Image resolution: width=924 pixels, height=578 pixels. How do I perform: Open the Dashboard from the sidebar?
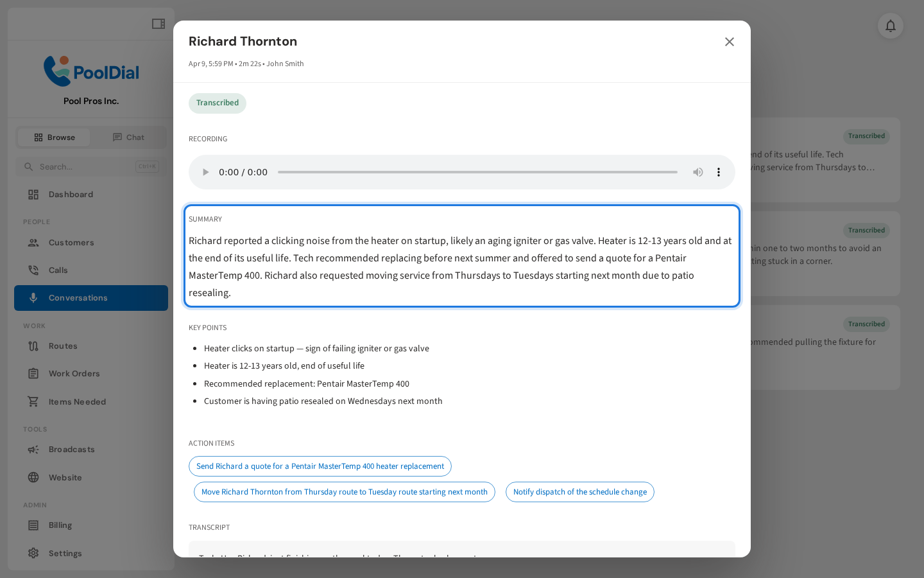pos(71,194)
